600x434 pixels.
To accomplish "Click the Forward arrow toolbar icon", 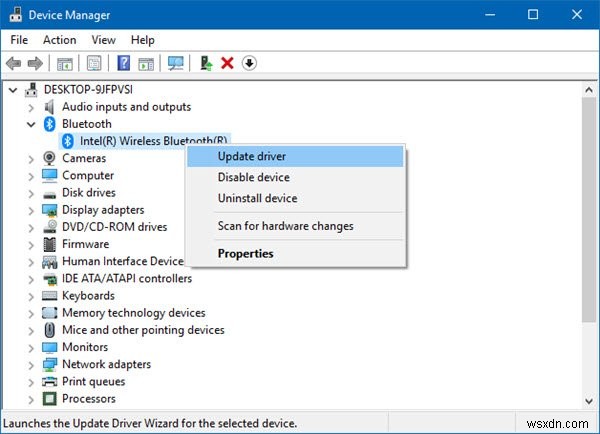I will pos(35,63).
